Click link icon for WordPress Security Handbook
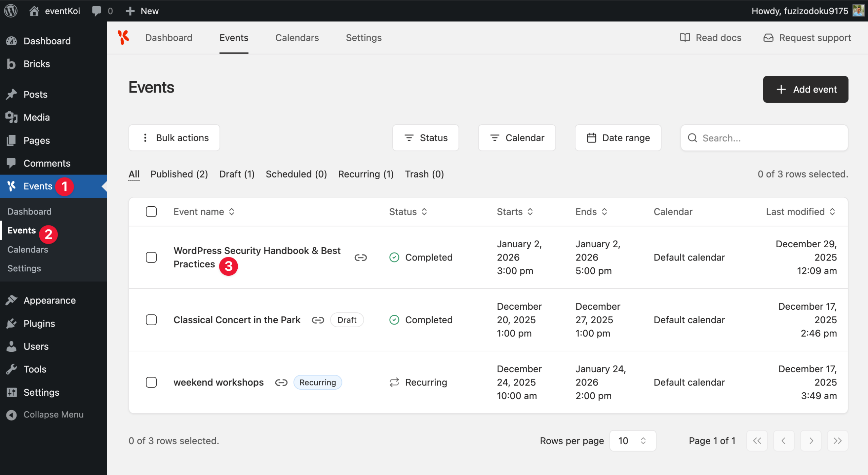Image resolution: width=868 pixels, height=475 pixels. [x=360, y=257]
